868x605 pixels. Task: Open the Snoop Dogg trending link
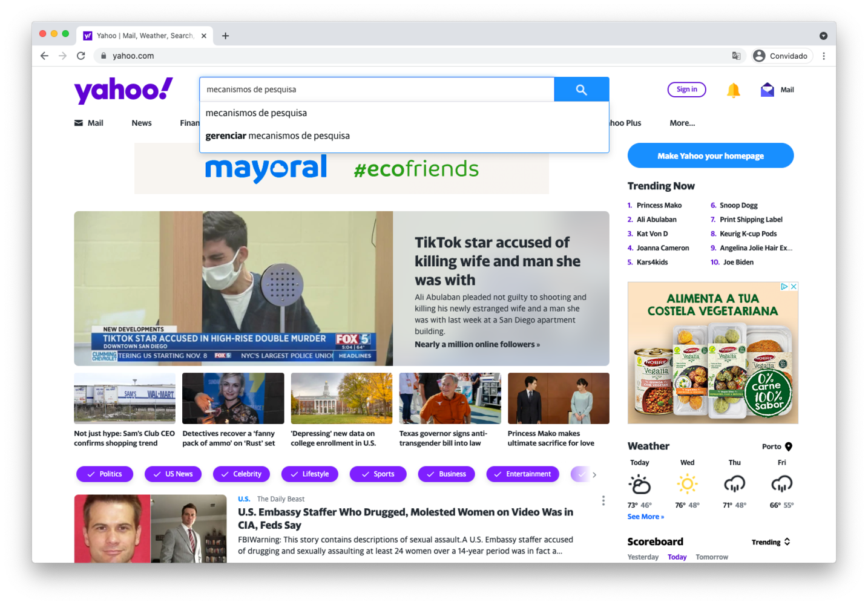pyautogui.click(x=738, y=205)
